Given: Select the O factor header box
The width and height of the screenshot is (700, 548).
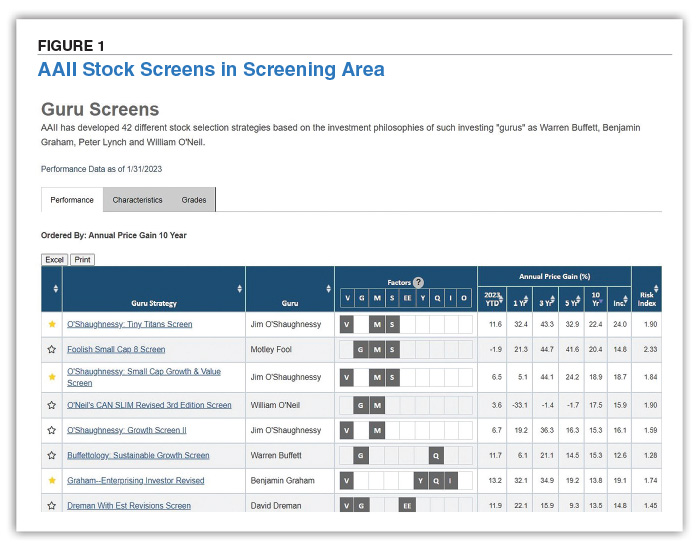Looking at the screenshot, I should [x=464, y=298].
